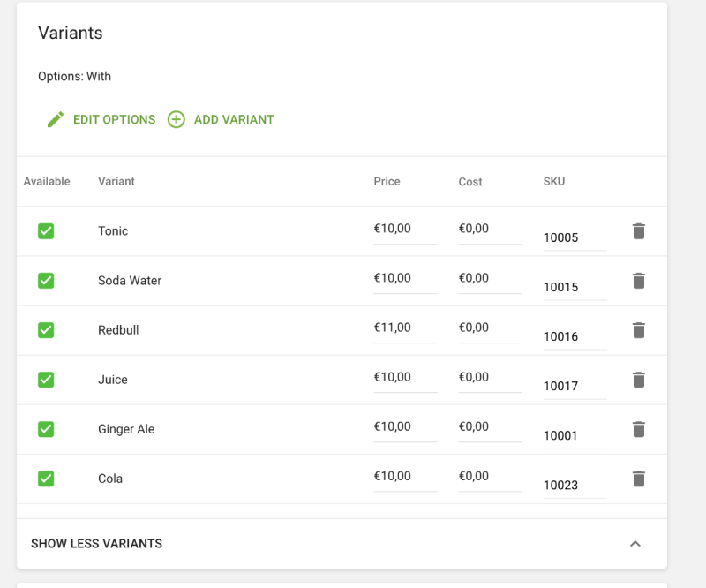Image resolution: width=706 pixels, height=588 pixels.
Task: Select the Juice cost field
Action: tap(490, 377)
